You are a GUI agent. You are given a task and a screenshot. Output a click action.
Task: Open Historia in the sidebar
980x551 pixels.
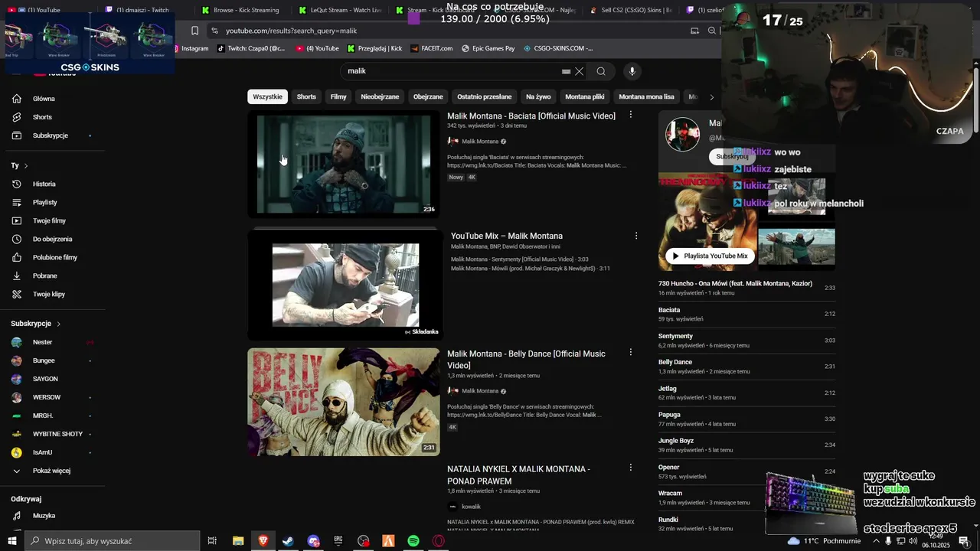coord(44,184)
